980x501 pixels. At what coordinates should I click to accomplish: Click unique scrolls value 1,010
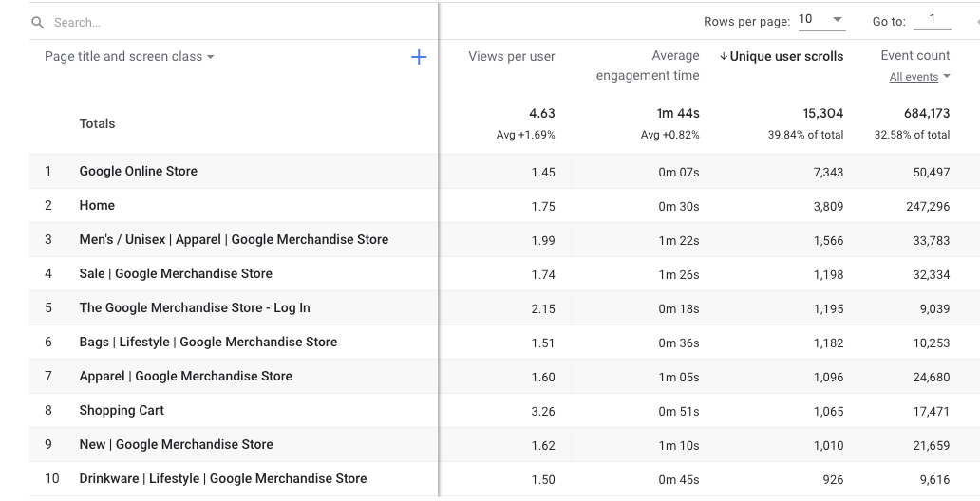coord(828,446)
